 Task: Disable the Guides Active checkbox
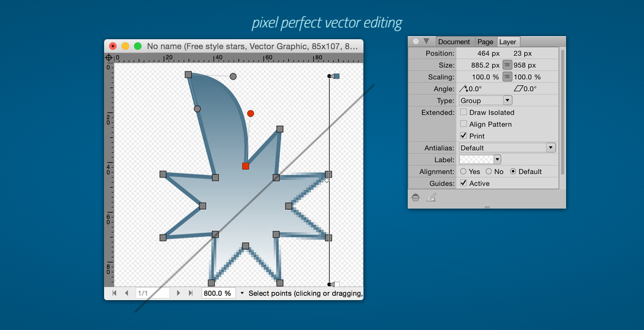click(x=463, y=183)
